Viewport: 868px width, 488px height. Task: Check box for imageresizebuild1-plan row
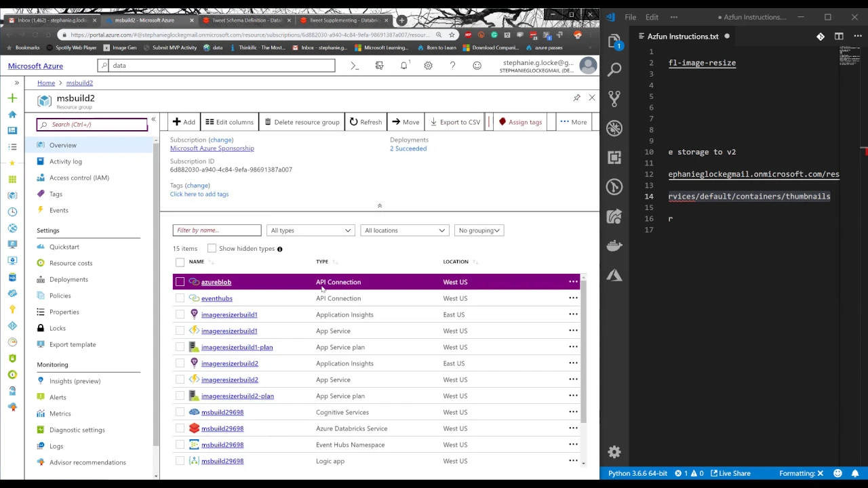[x=180, y=347]
